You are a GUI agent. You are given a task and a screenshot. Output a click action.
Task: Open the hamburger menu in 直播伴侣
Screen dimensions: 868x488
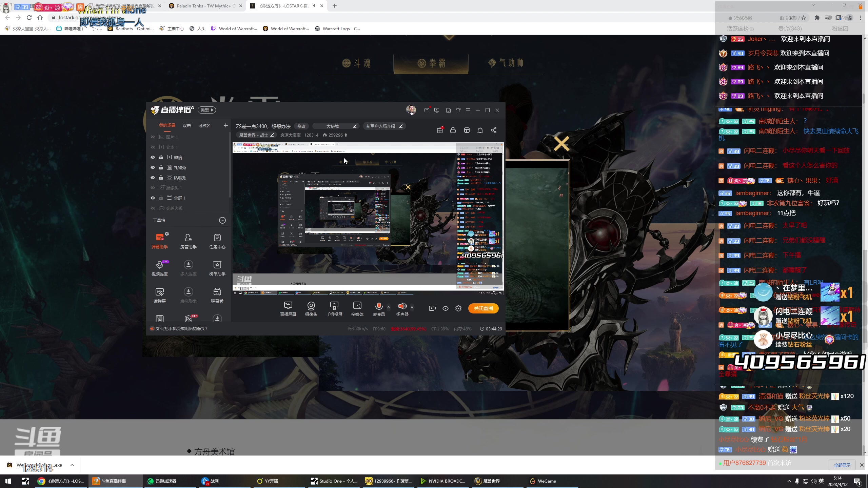(x=468, y=110)
